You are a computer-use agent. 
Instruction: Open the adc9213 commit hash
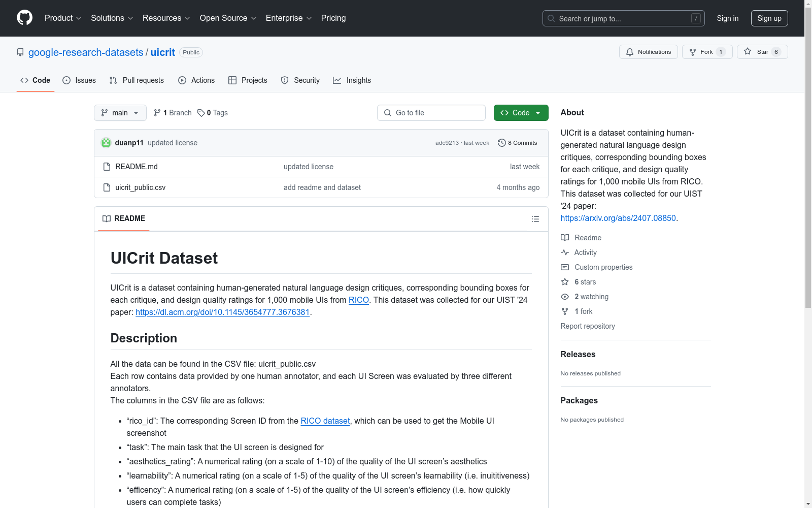[447, 143]
